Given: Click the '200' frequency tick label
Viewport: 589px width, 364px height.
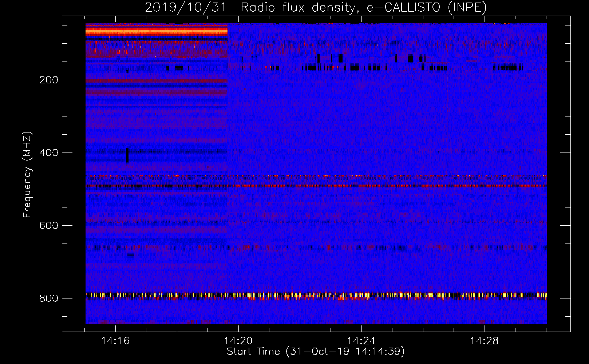Looking at the screenshot, I should click(x=49, y=80).
